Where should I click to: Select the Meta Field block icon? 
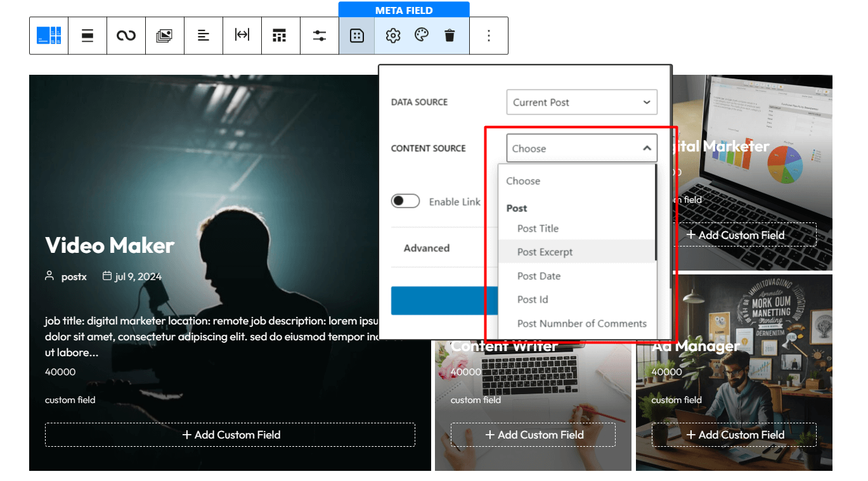pyautogui.click(x=357, y=35)
